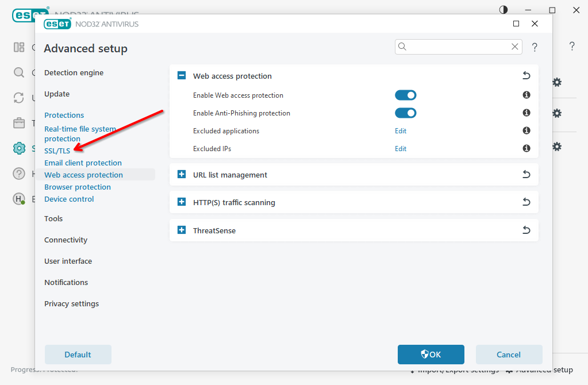The image size is (588, 385).
Task: Open help for Advanced setup dialog
Action: point(535,47)
